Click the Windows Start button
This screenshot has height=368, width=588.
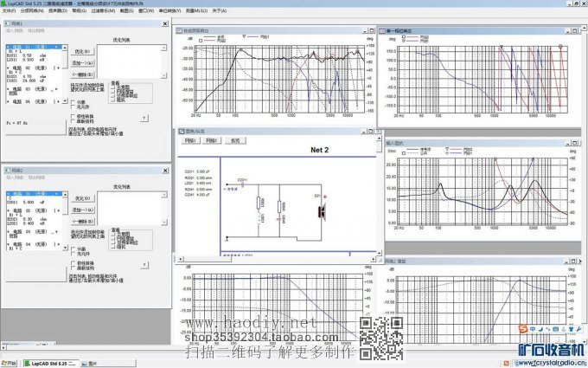pyautogui.click(x=9, y=364)
